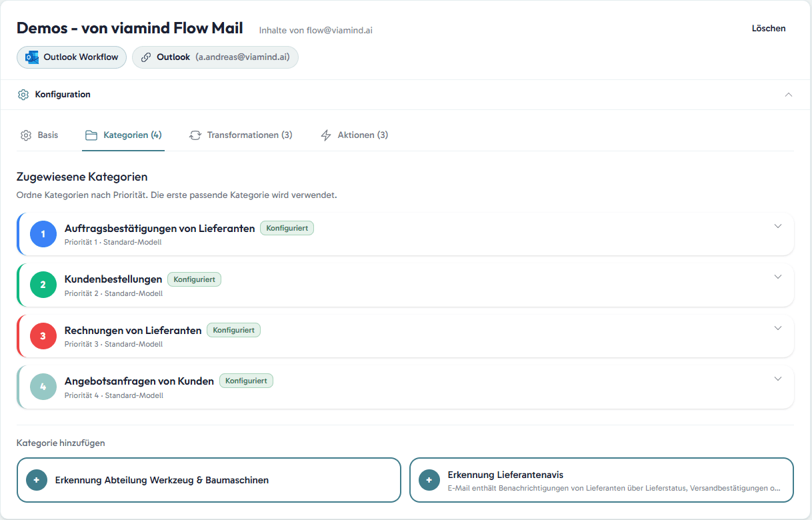The image size is (812, 520).
Task: Click the Zugewiesene Kategorien heading
Action: [x=82, y=177]
